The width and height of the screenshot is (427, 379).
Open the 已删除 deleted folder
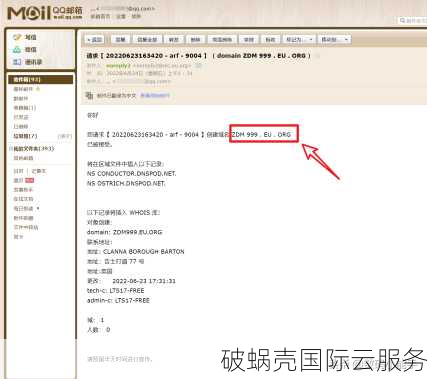coord(21,126)
